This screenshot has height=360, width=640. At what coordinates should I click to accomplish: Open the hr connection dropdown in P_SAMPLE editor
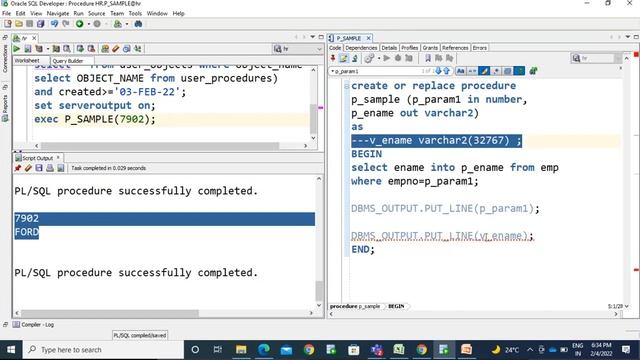(x=596, y=58)
